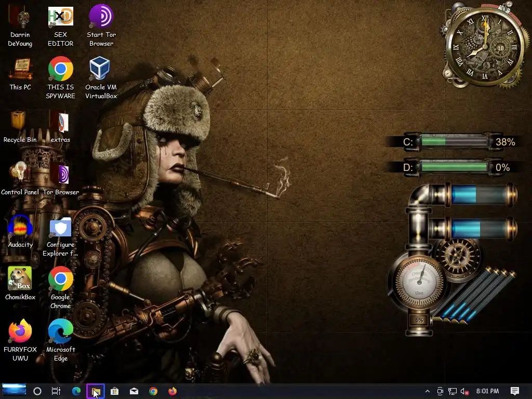Open the 8:01 PM clock flyout
The width and height of the screenshot is (532, 399).
point(487,391)
